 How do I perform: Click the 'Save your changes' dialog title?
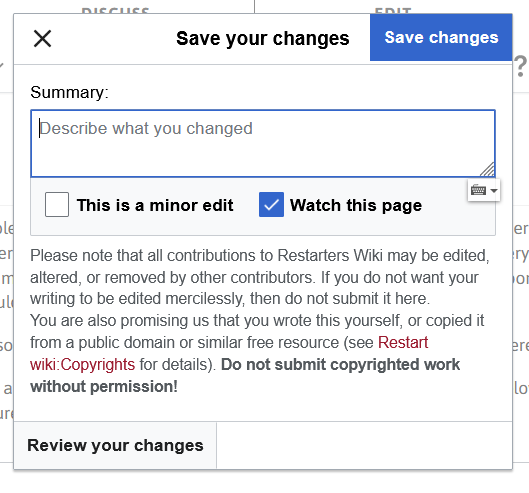pyautogui.click(x=262, y=38)
